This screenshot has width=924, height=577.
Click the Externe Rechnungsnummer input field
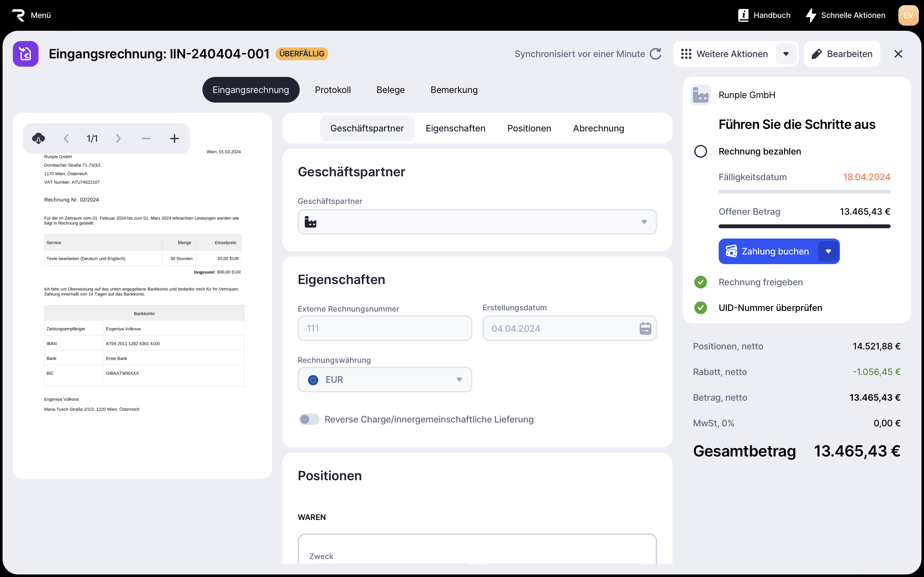(384, 328)
